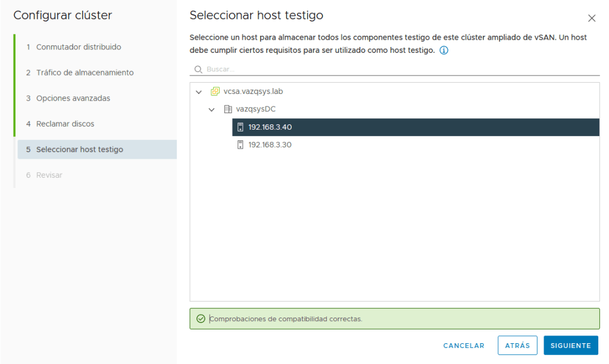Select host 192.168.3.40 in the tree

click(x=270, y=127)
